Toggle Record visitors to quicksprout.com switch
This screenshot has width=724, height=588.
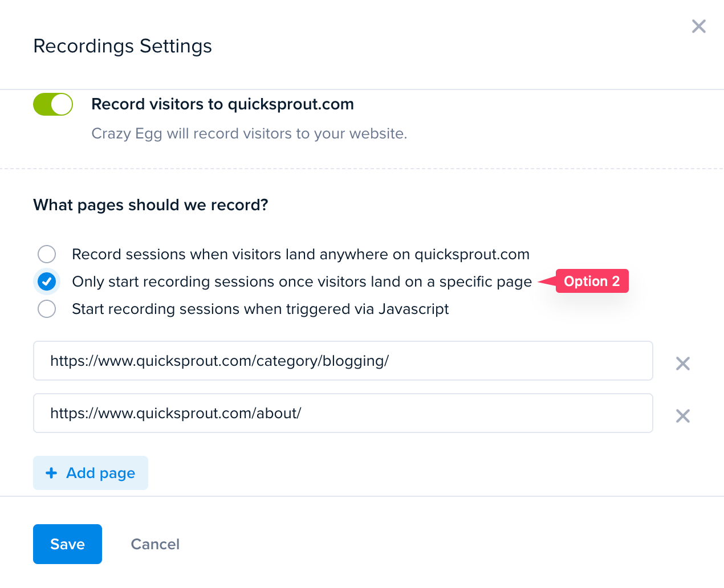(53, 104)
